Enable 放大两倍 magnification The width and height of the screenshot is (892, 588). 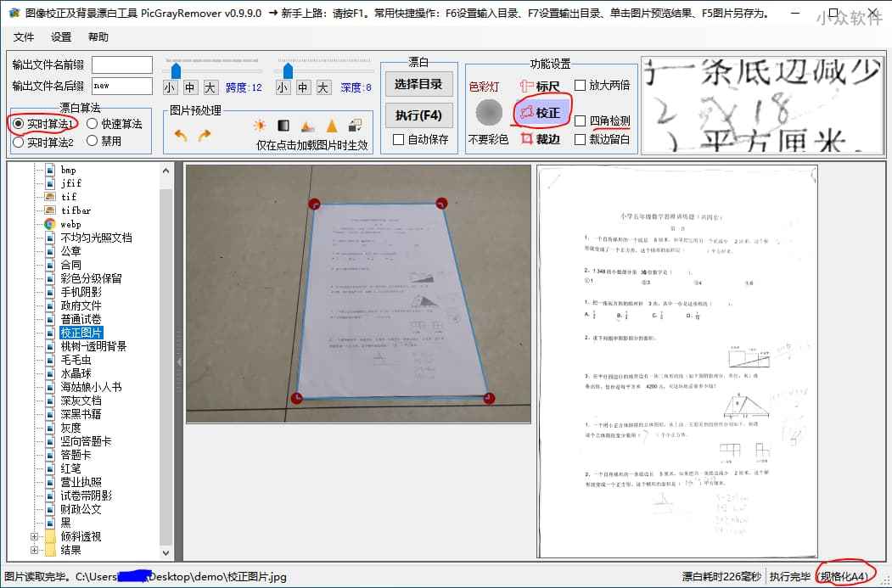[x=580, y=86]
